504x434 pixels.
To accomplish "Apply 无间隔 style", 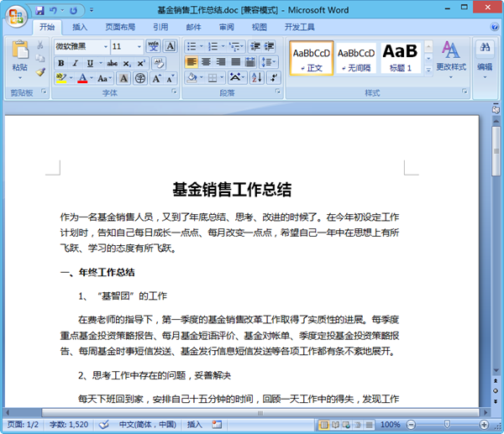I will click(x=356, y=58).
